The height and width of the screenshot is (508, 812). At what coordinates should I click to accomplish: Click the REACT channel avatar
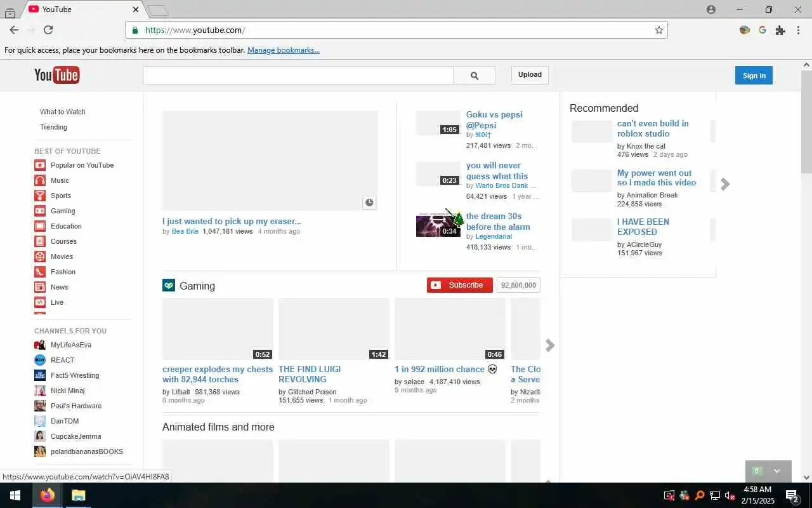click(40, 360)
